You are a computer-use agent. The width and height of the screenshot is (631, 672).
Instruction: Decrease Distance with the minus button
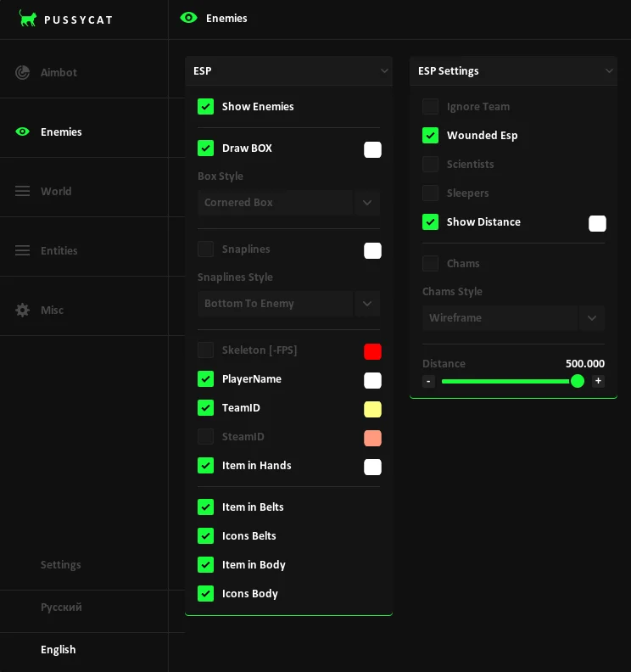[428, 381]
